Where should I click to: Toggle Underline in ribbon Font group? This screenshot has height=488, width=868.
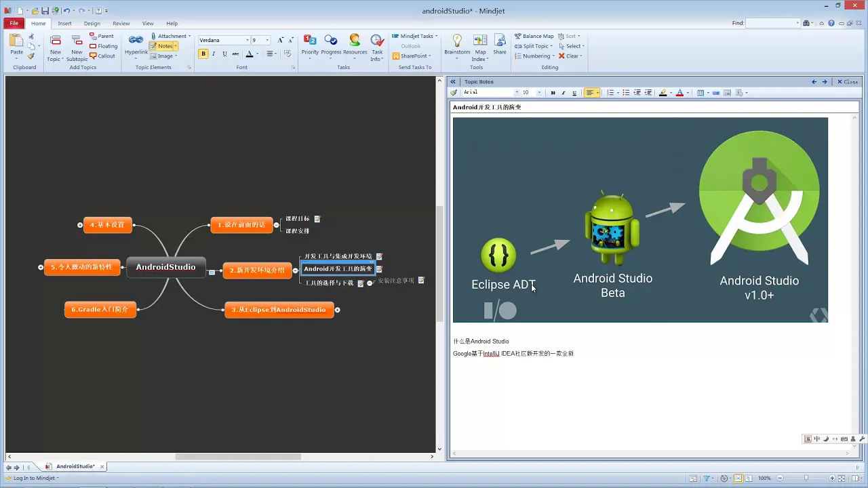click(224, 54)
